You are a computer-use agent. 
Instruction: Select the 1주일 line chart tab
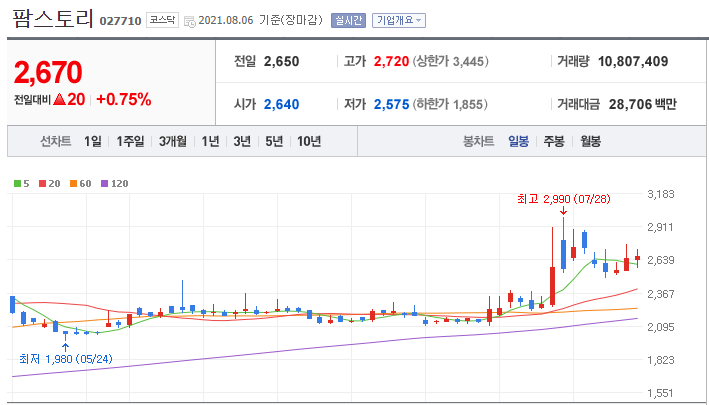click(x=130, y=141)
